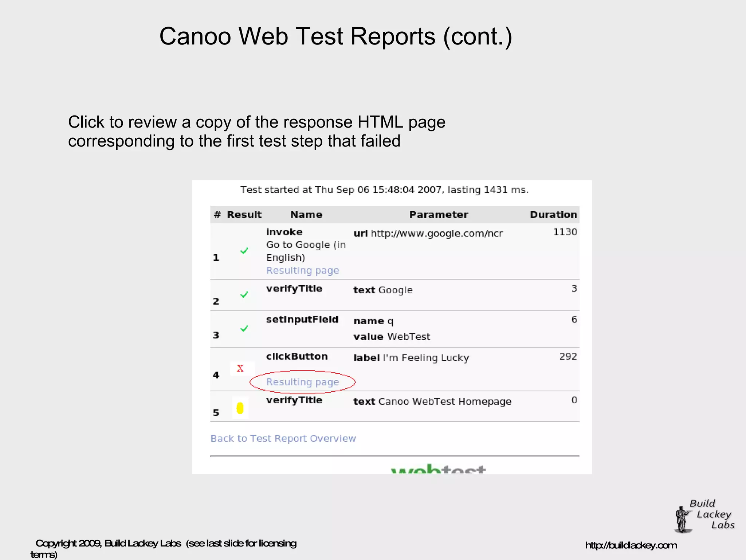The image size is (746, 560).
Task: Click the google.com/ncr url parameter
Action: pos(436,234)
